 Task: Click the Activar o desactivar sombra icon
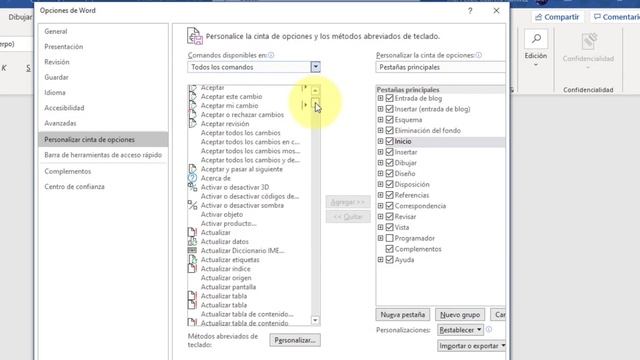click(192, 205)
